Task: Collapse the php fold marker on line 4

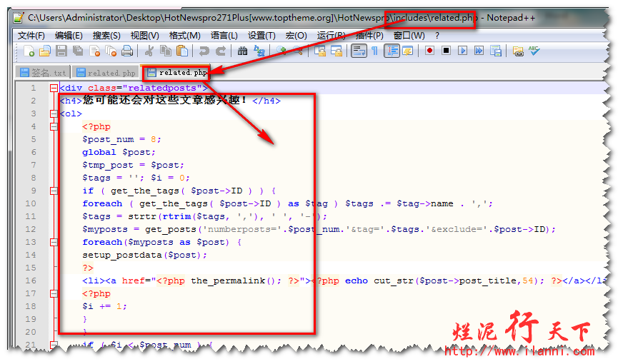Action: coord(54,126)
